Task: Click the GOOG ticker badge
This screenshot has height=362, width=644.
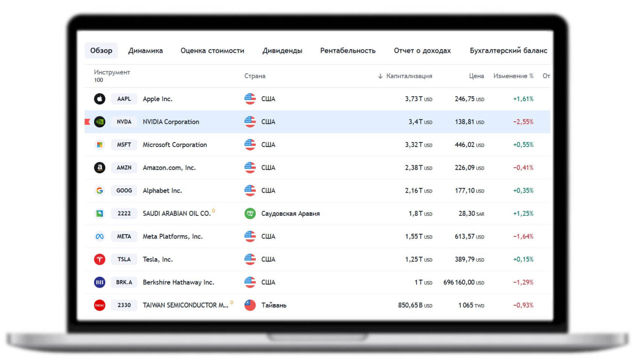Action: point(124,190)
